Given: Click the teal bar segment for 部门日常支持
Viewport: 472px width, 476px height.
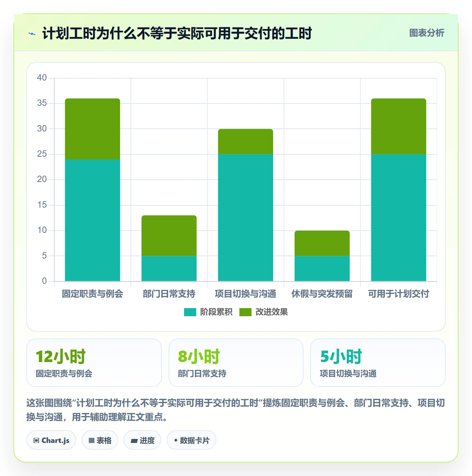Looking at the screenshot, I should coord(169,269).
